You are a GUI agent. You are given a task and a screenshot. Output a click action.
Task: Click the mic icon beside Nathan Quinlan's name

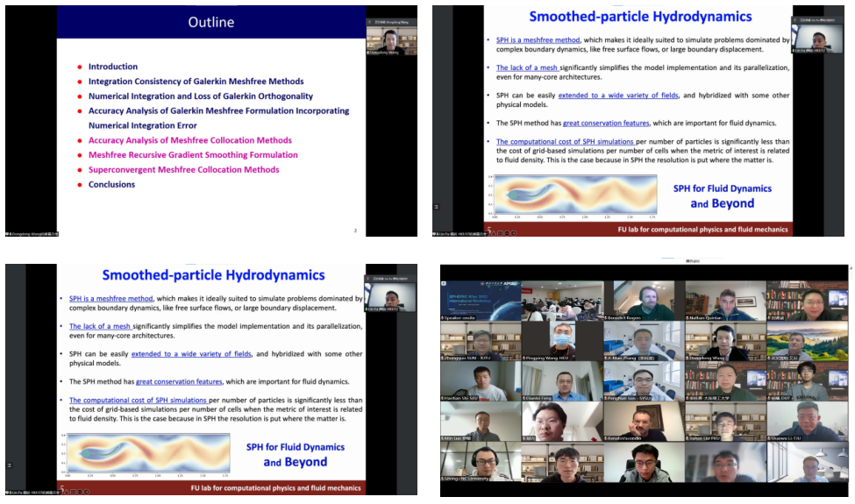pyautogui.click(x=688, y=318)
